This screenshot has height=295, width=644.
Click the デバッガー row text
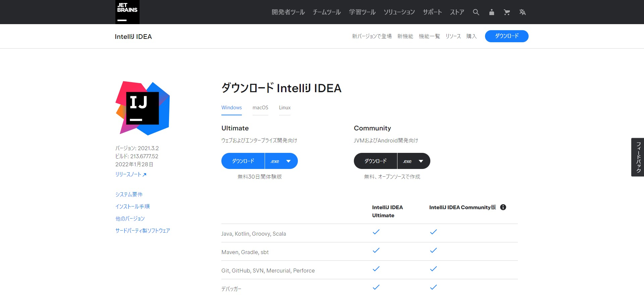pyautogui.click(x=231, y=289)
